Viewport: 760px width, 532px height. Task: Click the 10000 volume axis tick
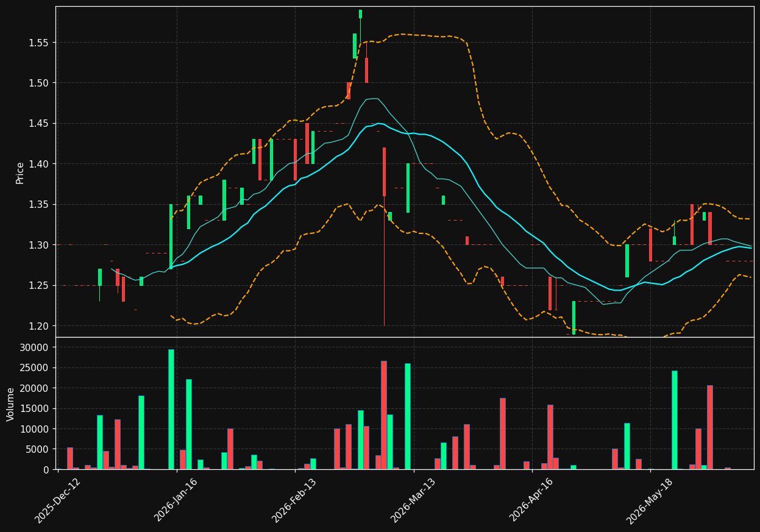tap(35, 429)
